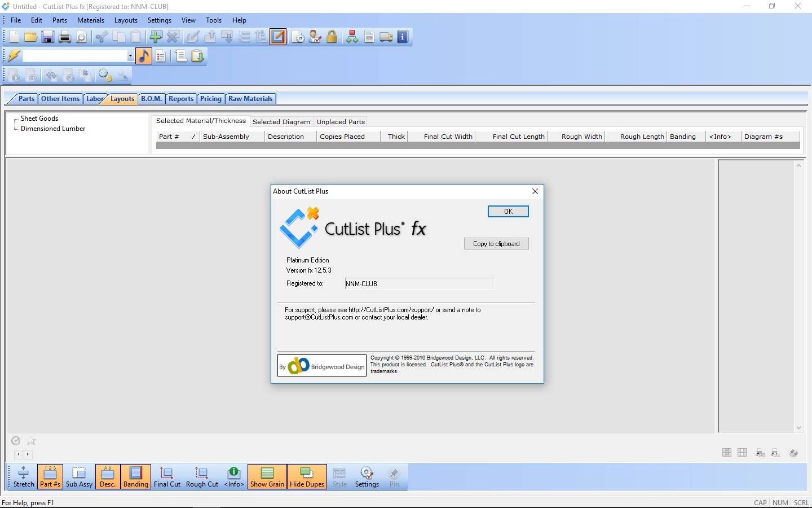This screenshot has width=812, height=508.
Task: Click the Final Cut Width column header
Action: (442, 137)
